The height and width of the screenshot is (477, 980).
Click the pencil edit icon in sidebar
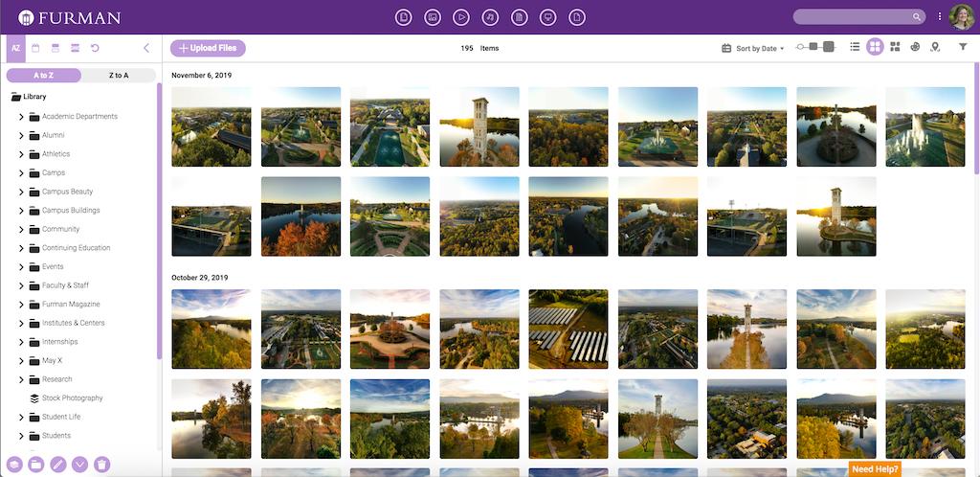coord(58,465)
